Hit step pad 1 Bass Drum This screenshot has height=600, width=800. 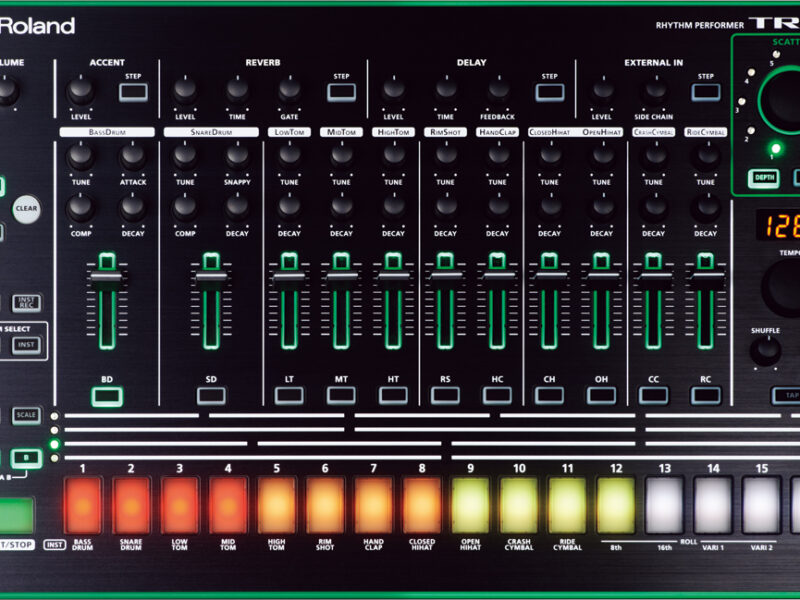82,505
